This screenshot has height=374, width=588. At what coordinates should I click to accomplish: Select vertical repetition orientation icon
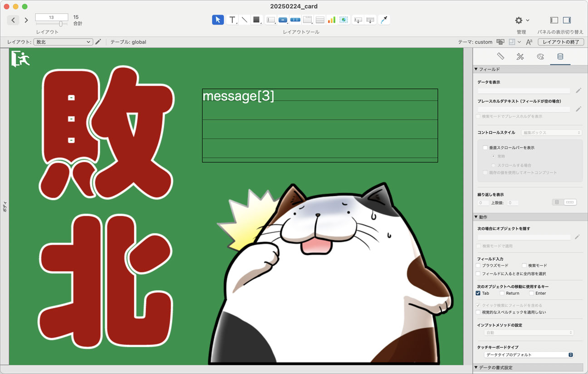pyautogui.click(x=557, y=202)
